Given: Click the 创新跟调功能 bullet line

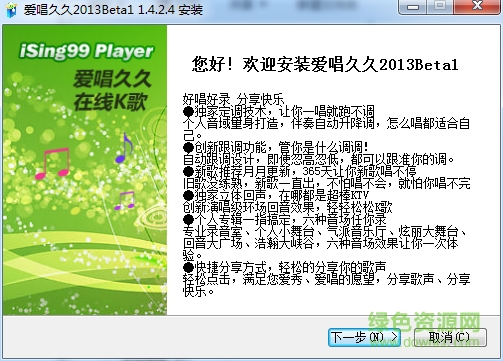Looking at the screenshot, I should tap(276, 147).
